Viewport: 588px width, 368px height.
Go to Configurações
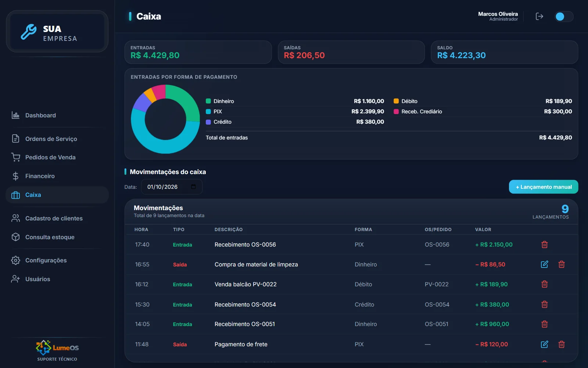(x=57, y=260)
